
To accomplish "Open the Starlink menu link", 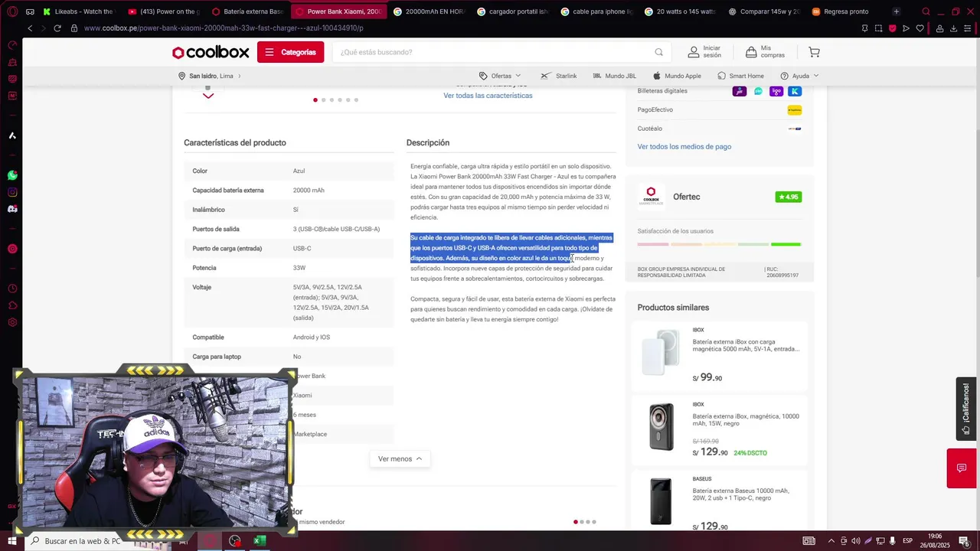I will (x=559, y=76).
